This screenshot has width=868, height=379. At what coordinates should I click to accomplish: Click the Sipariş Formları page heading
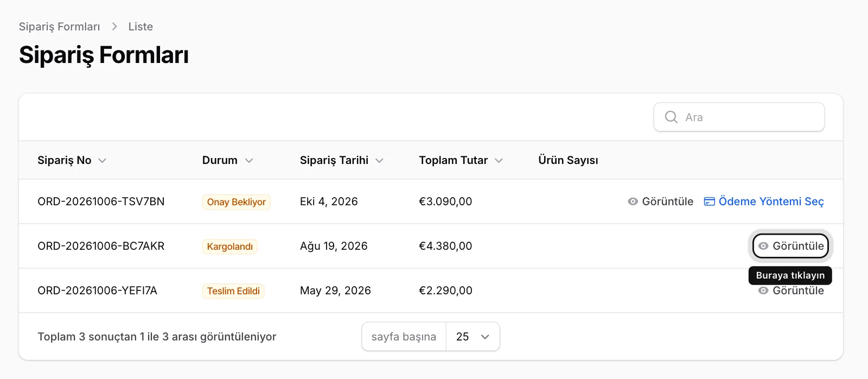click(x=104, y=55)
